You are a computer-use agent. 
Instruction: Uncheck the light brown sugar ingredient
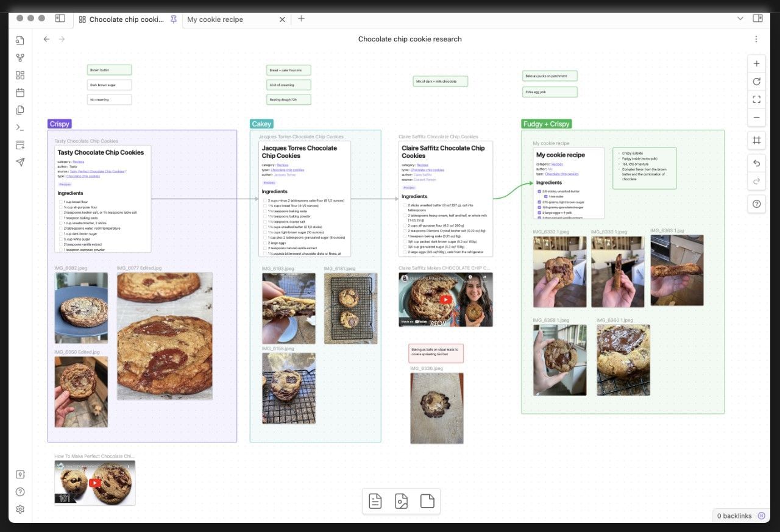[x=539, y=202]
